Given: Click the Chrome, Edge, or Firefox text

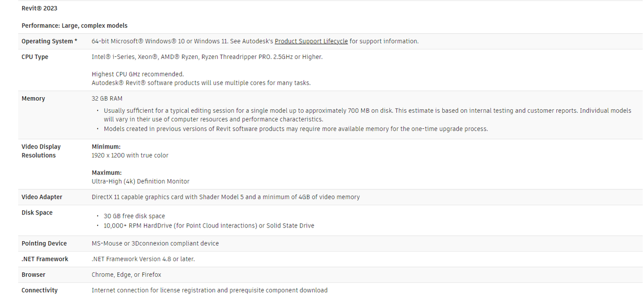Looking at the screenshot, I should (x=126, y=274).
